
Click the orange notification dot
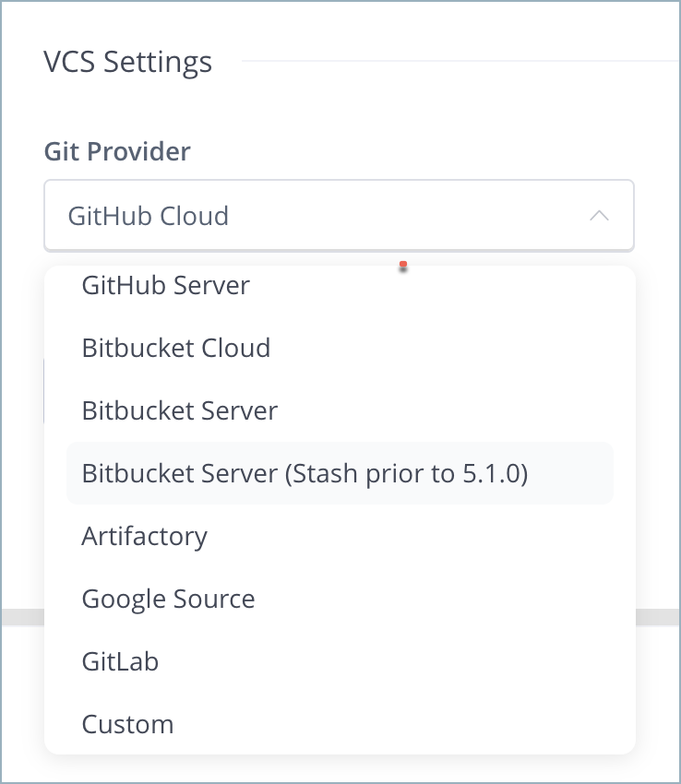[403, 265]
